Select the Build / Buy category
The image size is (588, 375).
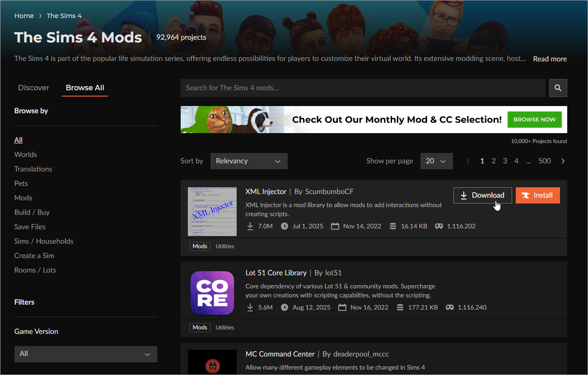(32, 212)
